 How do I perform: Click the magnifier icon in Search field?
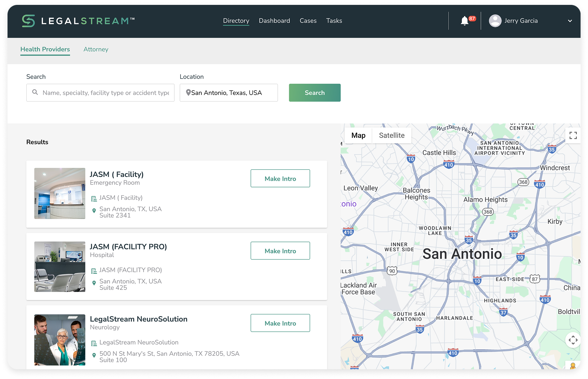pyautogui.click(x=35, y=92)
